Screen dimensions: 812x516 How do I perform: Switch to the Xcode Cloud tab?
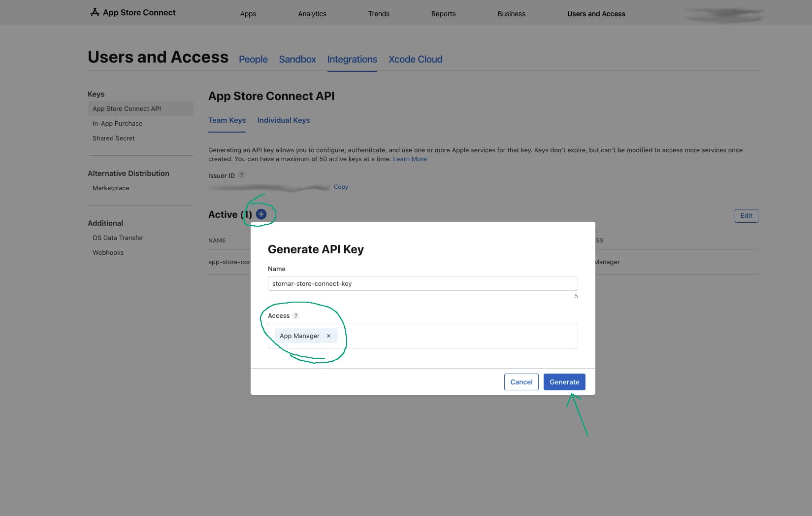415,59
